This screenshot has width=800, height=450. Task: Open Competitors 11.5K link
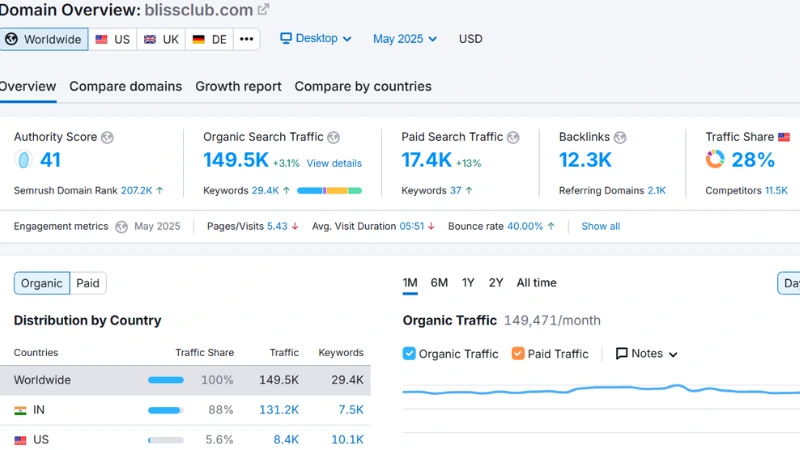(x=776, y=190)
